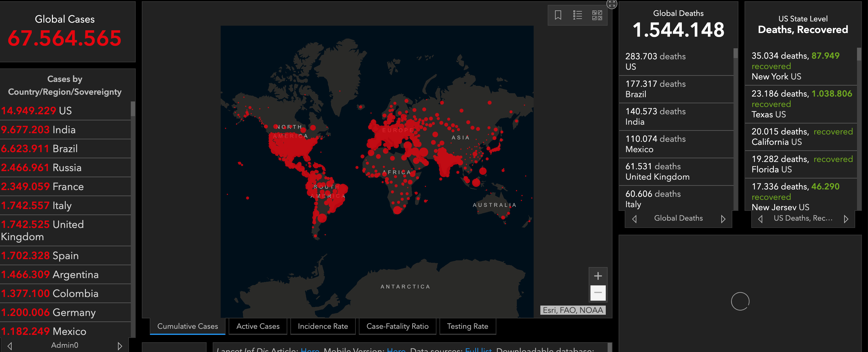Zoom out on map with minus button
Viewport: 868px width, 352px height.
click(x=598, y=292)
